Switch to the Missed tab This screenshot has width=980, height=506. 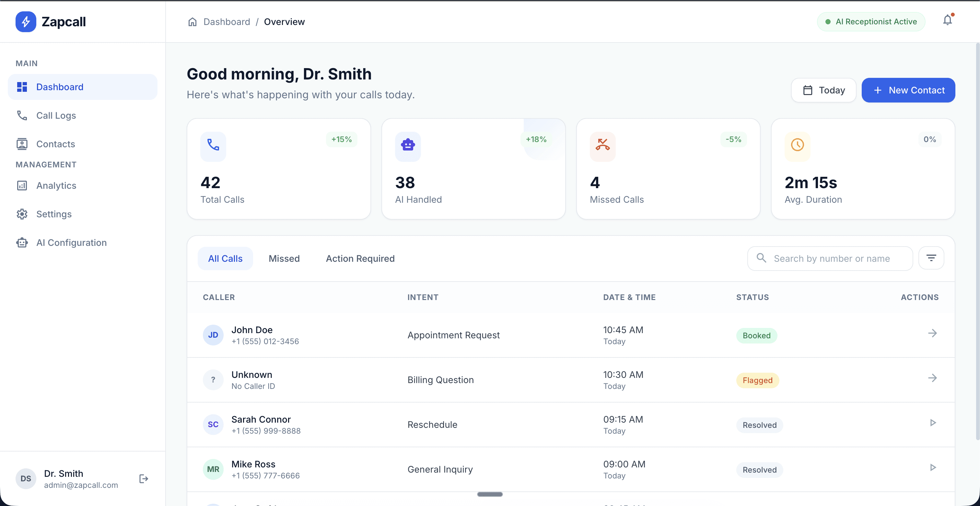coord(284,259)
